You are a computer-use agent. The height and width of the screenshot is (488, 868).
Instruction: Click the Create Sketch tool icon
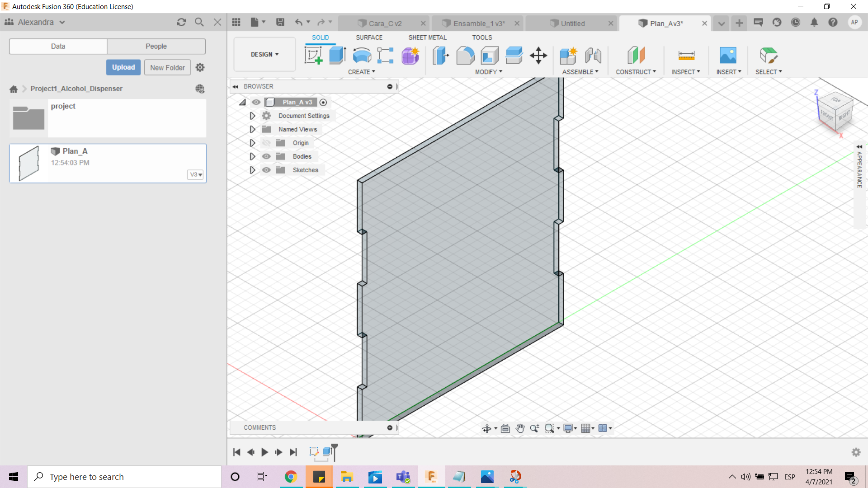coord(313,56)
